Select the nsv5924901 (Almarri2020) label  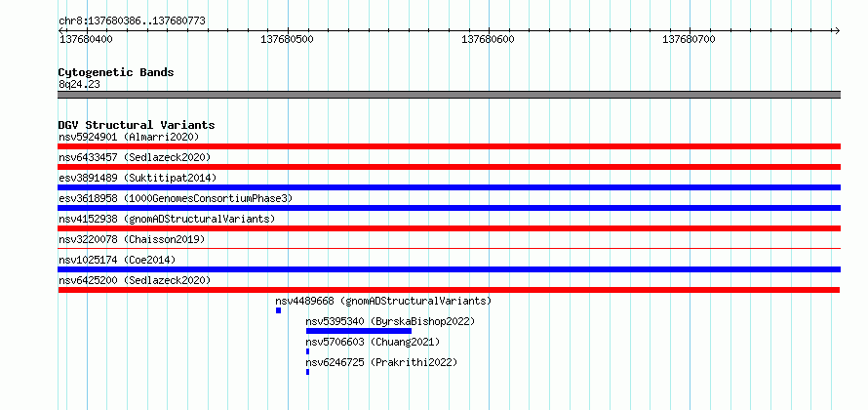click(x=129, y=137)
